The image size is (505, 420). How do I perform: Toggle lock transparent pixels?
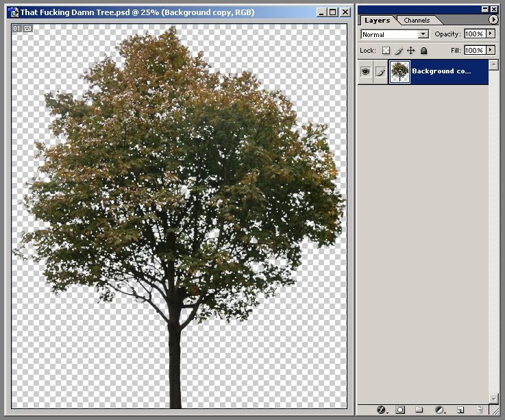pyautogui.click(x=386, y=51)
